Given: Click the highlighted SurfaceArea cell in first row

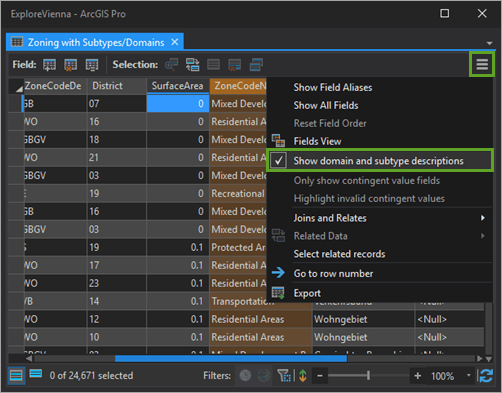Looking at the screenshot, I should [x=178, y=104].
